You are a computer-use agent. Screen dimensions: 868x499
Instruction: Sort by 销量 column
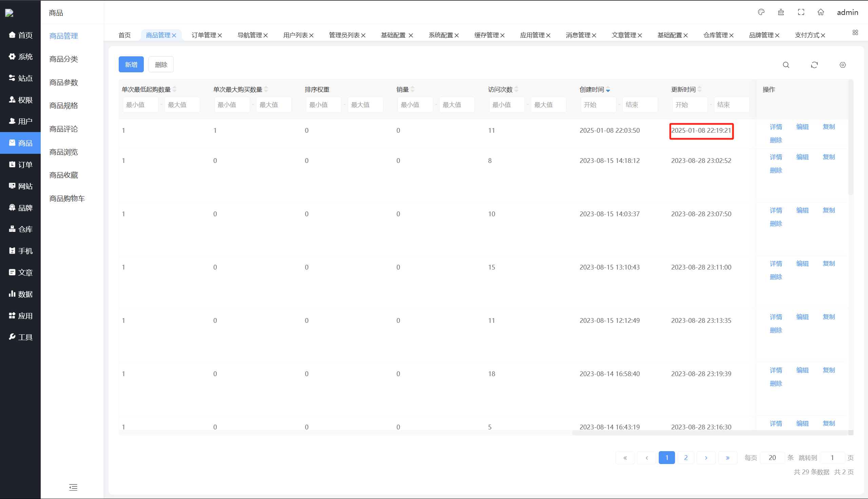412,90
